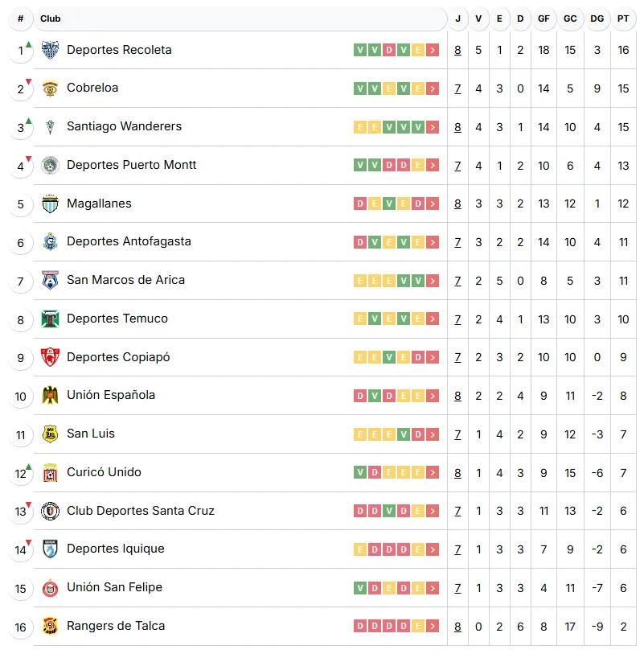This screenshot has height=658, width=644.
Task: Click Rangers de Talca games played 8
Action: (457, 627)
